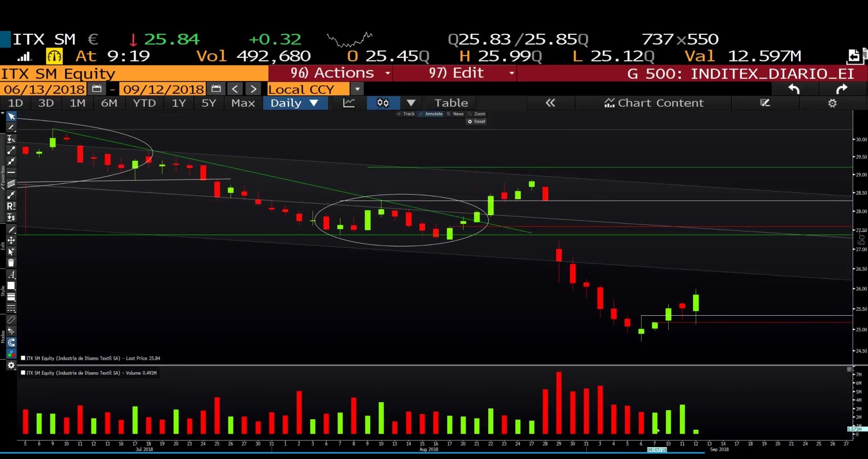Viewport: 868px width, 459px height.
Task: Collapse the annotation toolbar arrow
Action: [2, 113]
